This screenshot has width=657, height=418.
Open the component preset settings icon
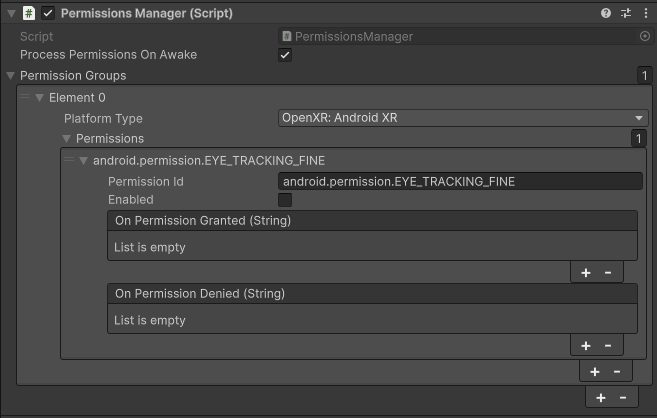click(626, 13)
